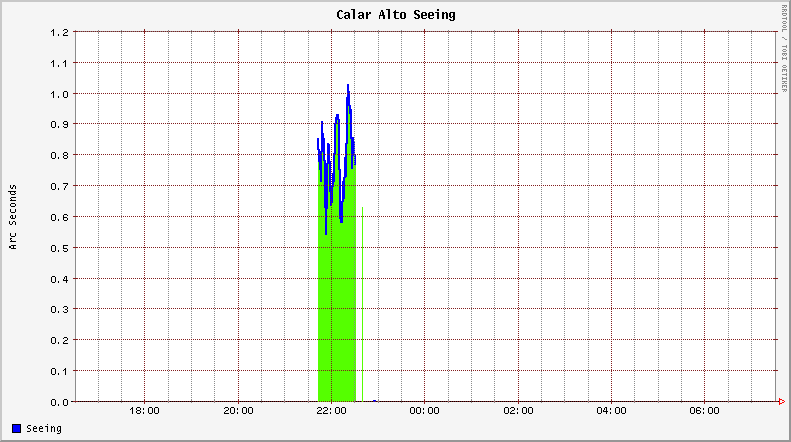Click the '1.2' y-axis value
Image resolution: width=791 pixels, height=442 pixels.
pyautogui.click(x=59, y=32)
